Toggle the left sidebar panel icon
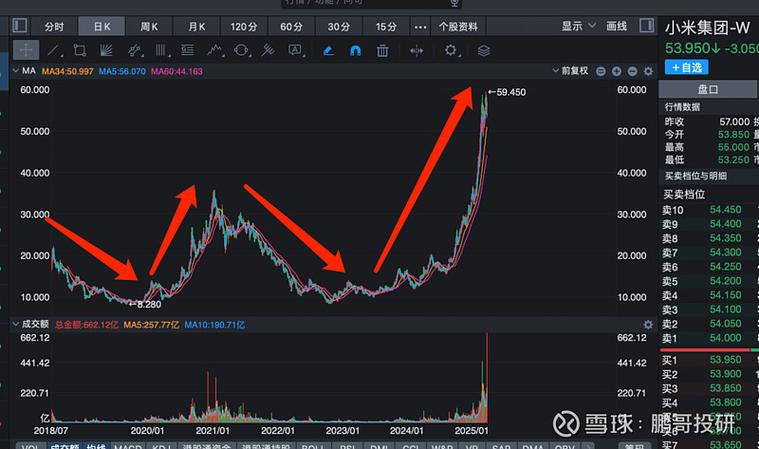759x449 pixels. point(20,25)
